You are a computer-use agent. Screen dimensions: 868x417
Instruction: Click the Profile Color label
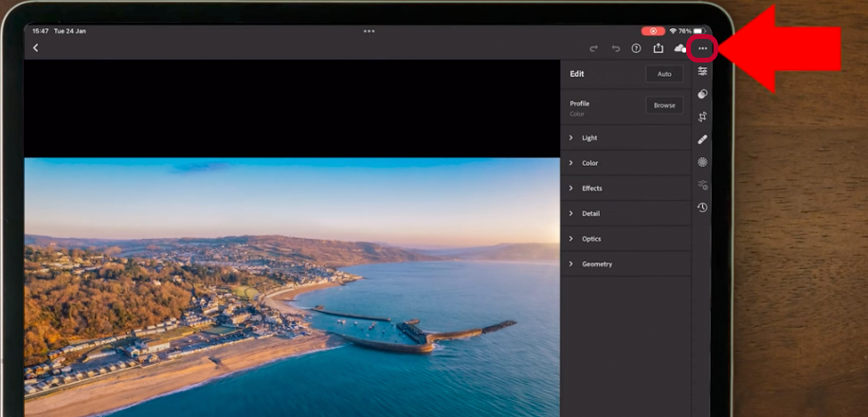point(580,108)
